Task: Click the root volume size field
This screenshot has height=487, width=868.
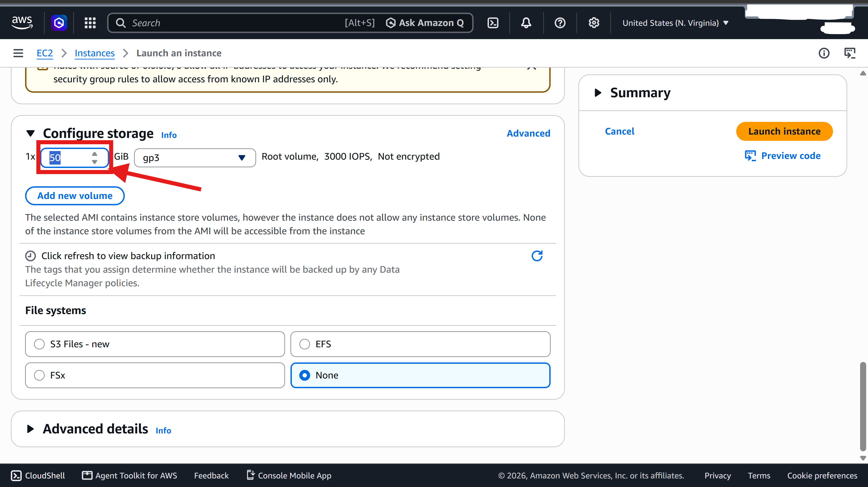Action: (74, 157)
